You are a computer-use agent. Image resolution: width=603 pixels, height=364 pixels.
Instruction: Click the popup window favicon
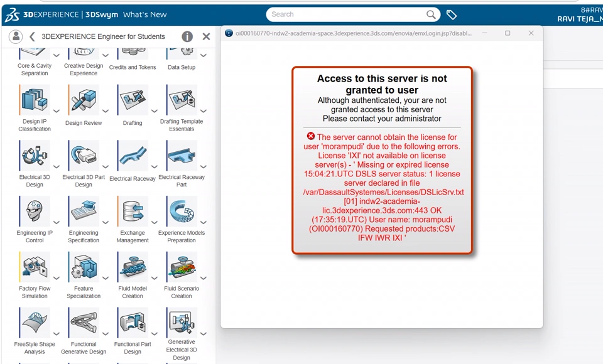pos(229,33)
